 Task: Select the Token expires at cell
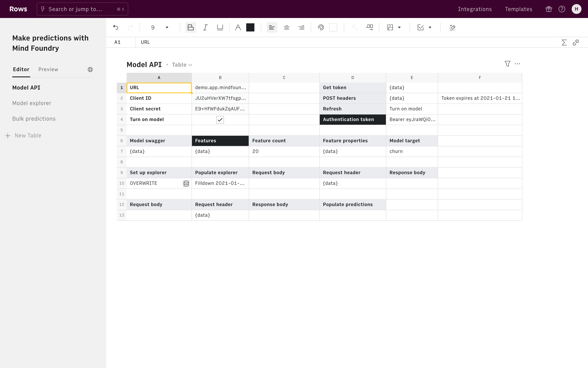480,98
